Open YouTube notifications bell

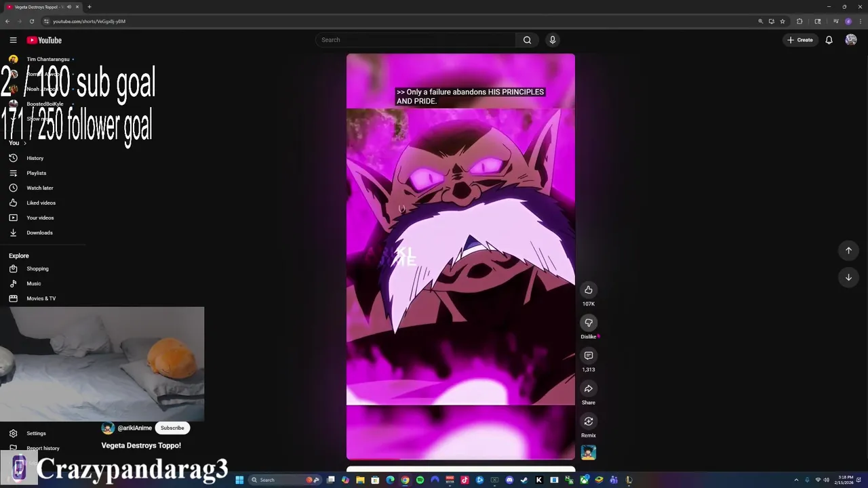coord(829,40)
